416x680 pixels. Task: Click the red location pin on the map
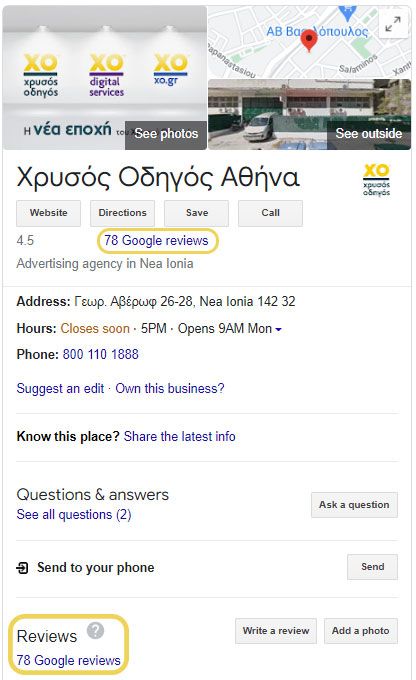click(309, 41)
